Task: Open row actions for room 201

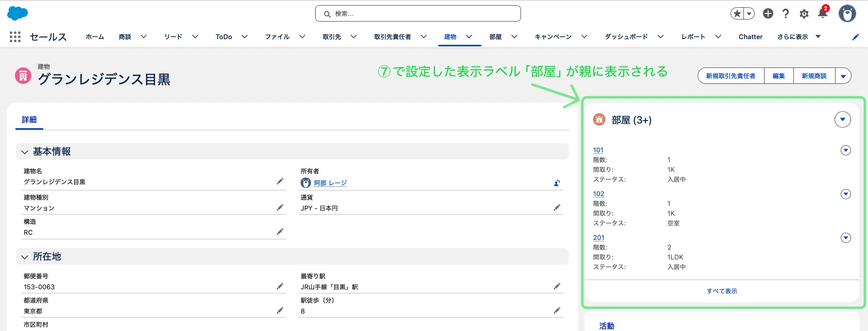Action: (x=845, y=238)
